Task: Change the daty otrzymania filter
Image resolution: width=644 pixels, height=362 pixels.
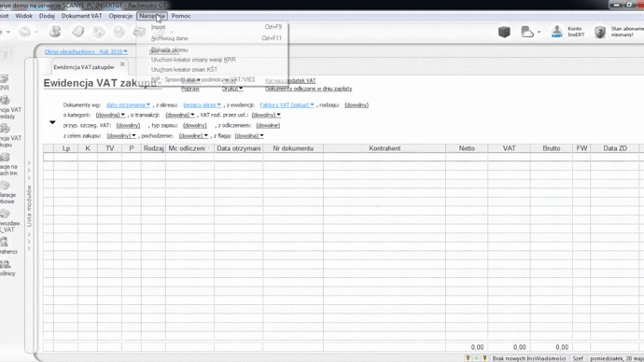Action: coord(128,105)
